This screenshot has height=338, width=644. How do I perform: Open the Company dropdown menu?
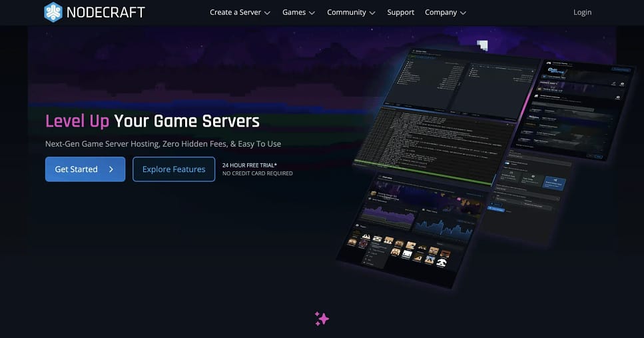(x=445, y=12)
